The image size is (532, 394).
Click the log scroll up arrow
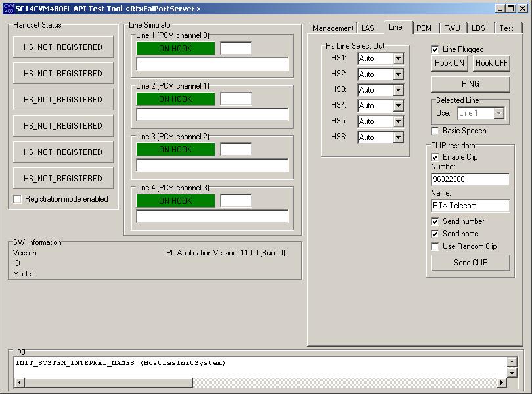[512, 362]
